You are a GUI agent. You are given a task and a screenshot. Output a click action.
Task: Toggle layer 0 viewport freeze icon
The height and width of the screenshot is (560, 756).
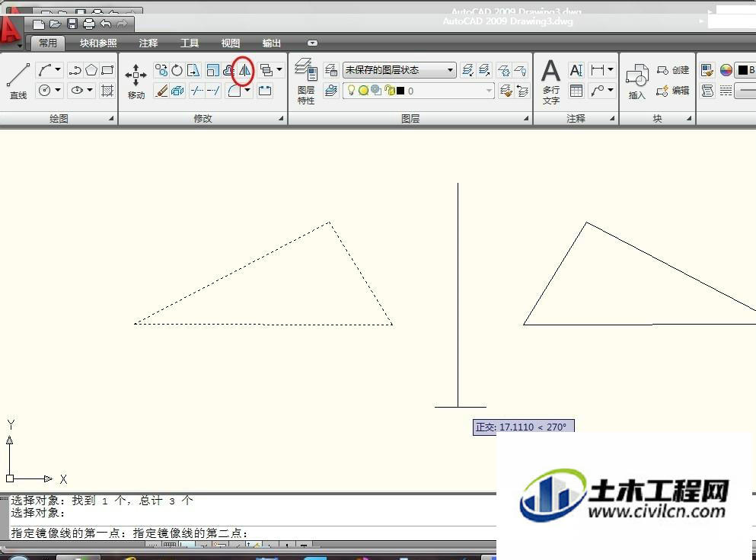point(376,91)
